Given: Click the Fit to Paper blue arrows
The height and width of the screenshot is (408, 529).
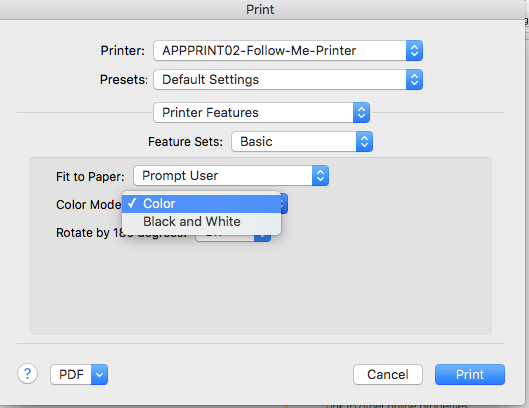Looking at the screenshot, I should [x=321, y=175].
